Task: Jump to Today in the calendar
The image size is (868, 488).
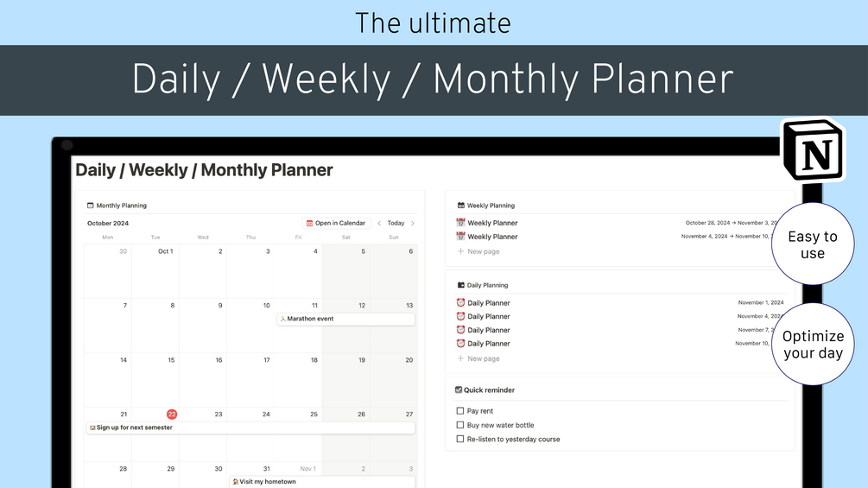Action: click(x=396, y=223)
